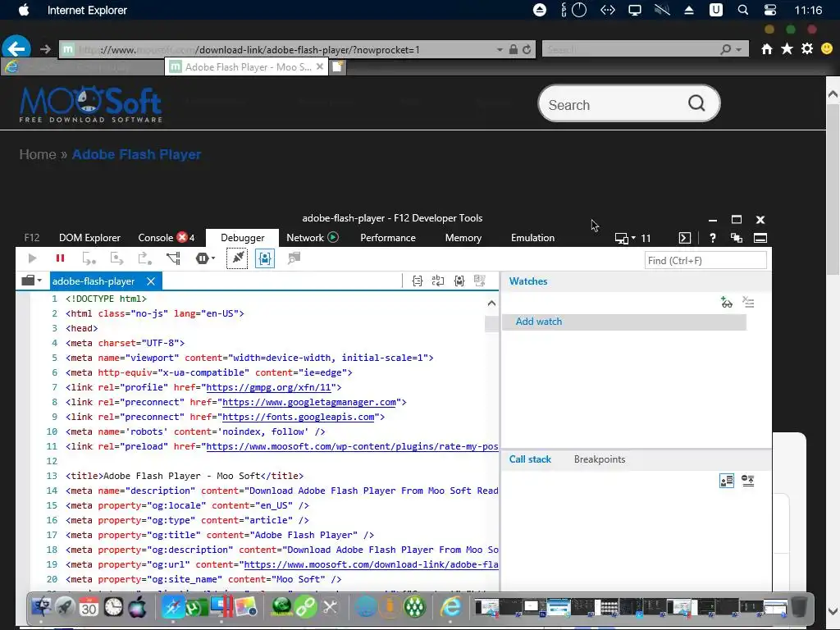This screenshot has width=840, height=630.
Task: Select the adobe-flash-player file tab
Action: tap(94, 281)
